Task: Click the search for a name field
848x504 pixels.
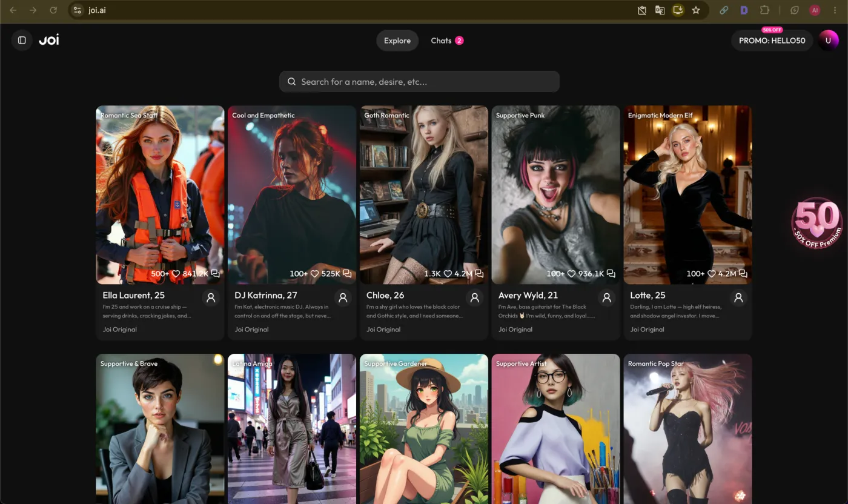Action: pyautogui.click(x=419, y=82)
